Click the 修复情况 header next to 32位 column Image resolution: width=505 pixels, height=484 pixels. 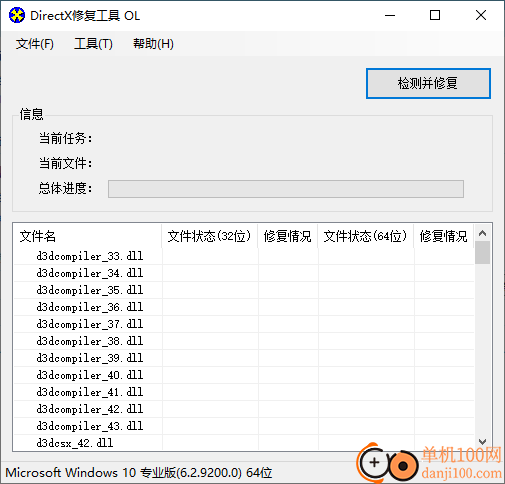click(x=287, y=236)
